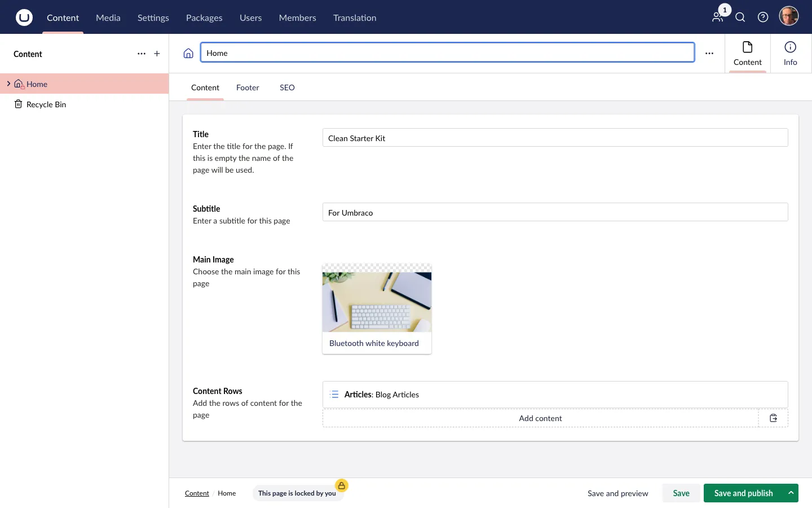Screen dimensions: 812x508
Task: Open Save and publish options arrow
Action: 791,493
